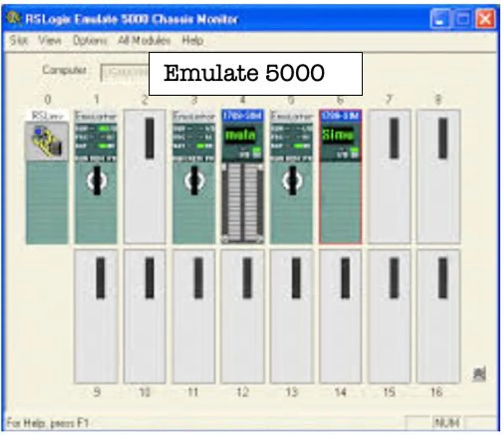The height and width of the screenshot is (435, 504).
Task: Toggle the key switch on slot 1 Emulator
Action: 97,181
